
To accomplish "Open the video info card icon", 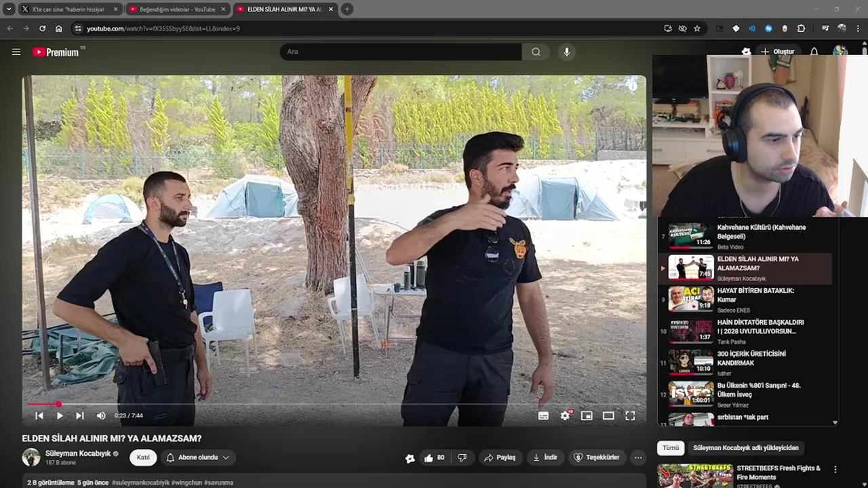I will click(633, 86).
